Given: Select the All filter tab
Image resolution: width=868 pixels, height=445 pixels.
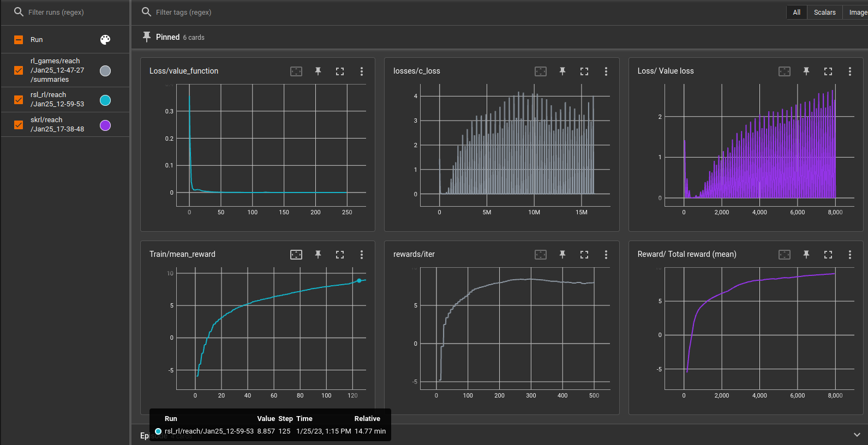Looking at the screenshot, I should pos(797,12).
